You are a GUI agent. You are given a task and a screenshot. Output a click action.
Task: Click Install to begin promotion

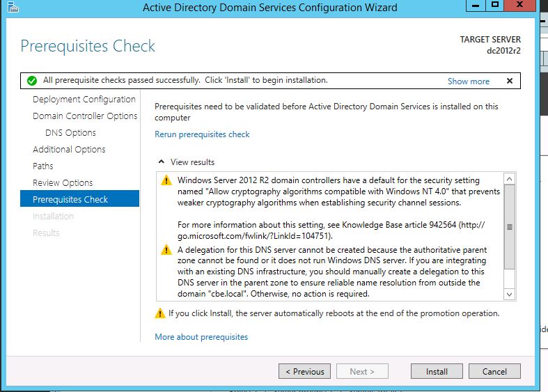coord(437,371)
